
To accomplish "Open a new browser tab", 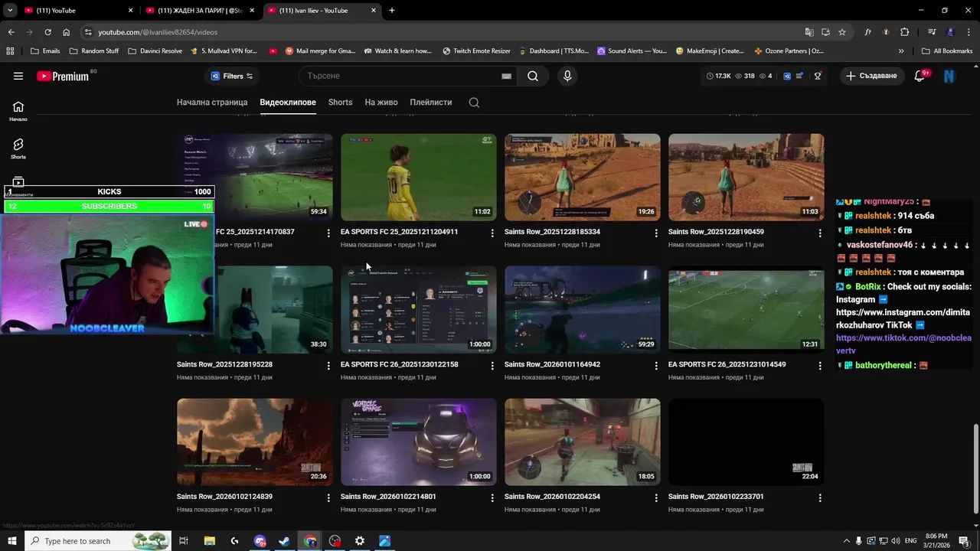I will click(392, 11).
